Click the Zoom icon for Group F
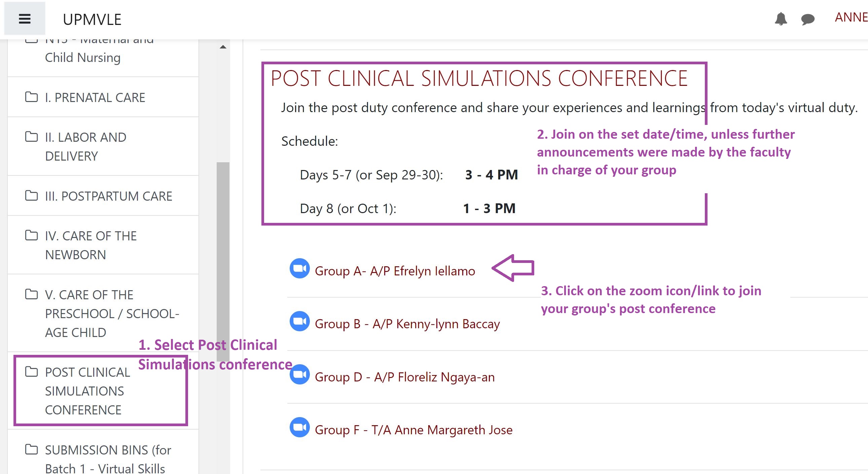The height and width of the screenshot is (474, 868). 299,427
